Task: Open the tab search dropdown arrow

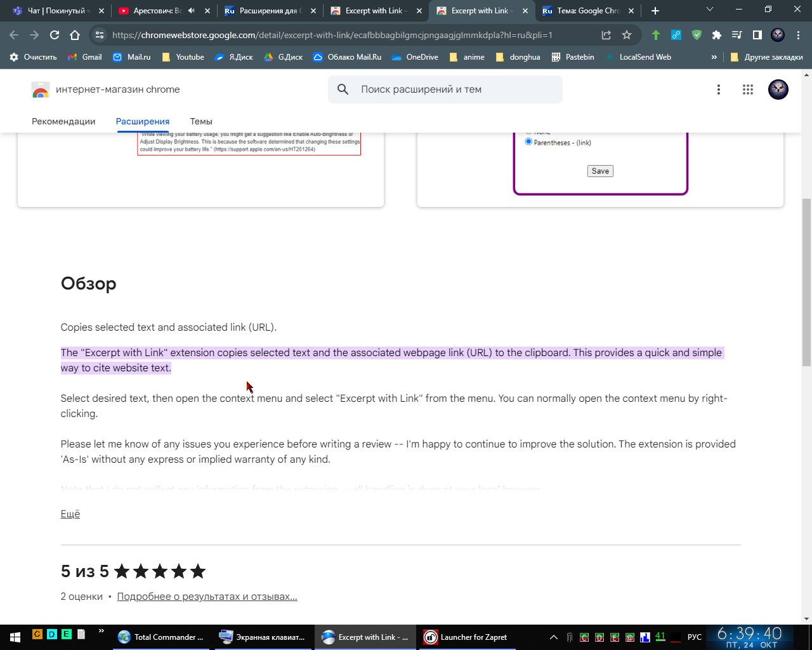Action: (x=710, y=10)
